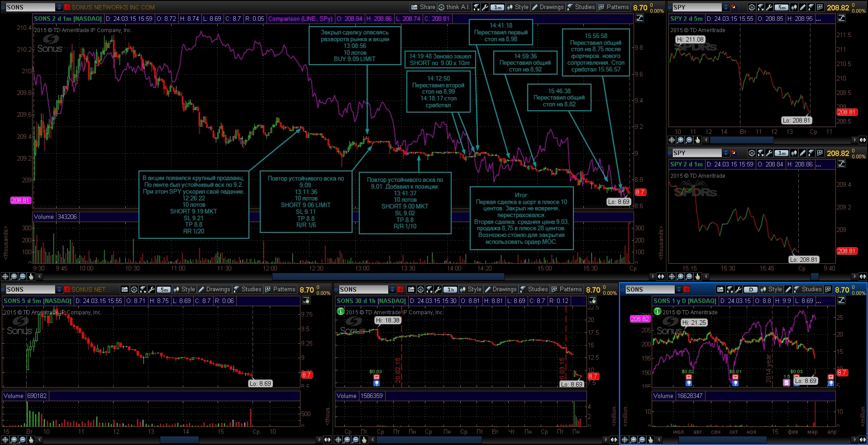The height and width of the screenshot is (445, 868).
Task: Click SONS symbol field in main chart
Action: point(30,7)
